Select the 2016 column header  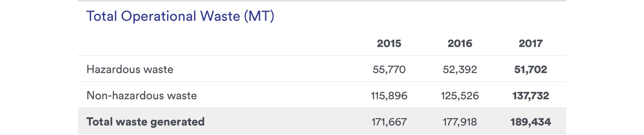460,43
